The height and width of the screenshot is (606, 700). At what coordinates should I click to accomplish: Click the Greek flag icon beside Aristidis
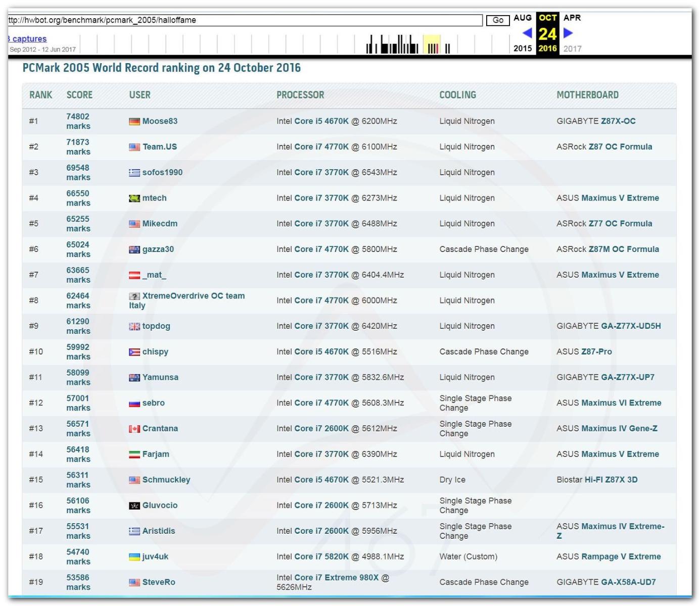tap(134, 531)
